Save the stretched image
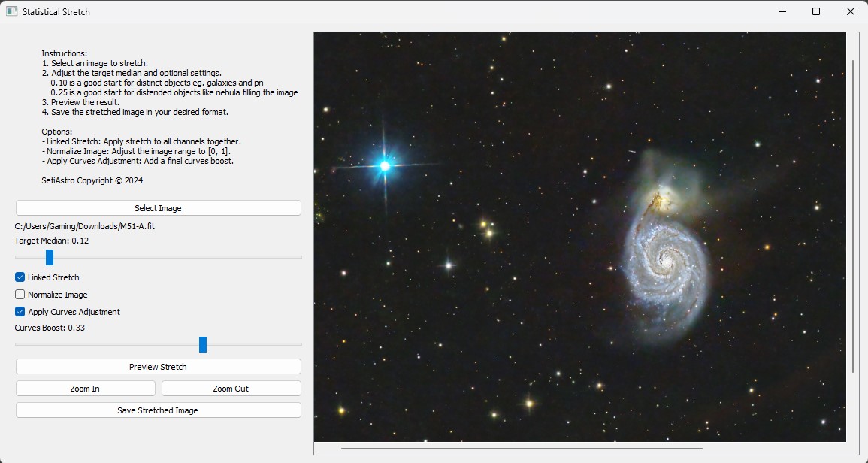The height and width of the screenshot is (463, 868). click(x=159, y=410)
